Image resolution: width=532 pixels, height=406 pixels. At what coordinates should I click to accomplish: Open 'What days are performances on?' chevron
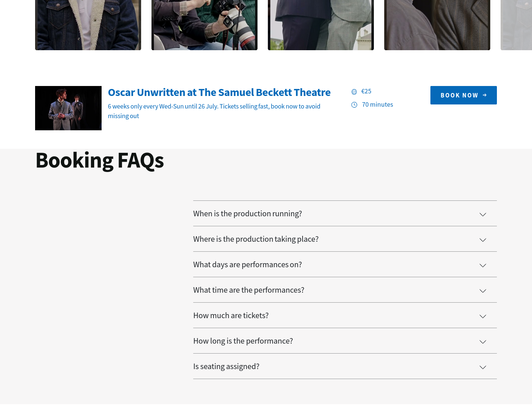[483, 265]
